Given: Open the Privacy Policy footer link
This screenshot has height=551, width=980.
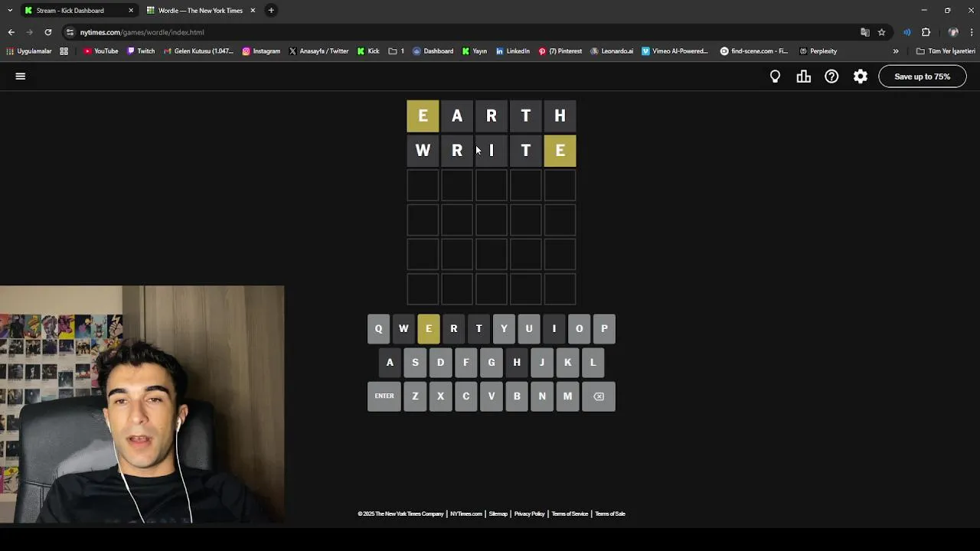Looking at the screenshot, I should [529, 514].
